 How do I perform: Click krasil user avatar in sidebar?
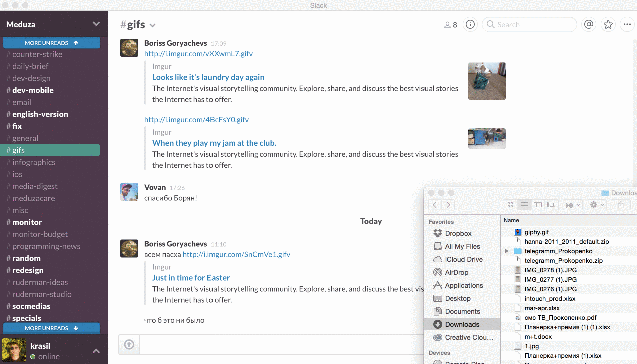(14, 351)
